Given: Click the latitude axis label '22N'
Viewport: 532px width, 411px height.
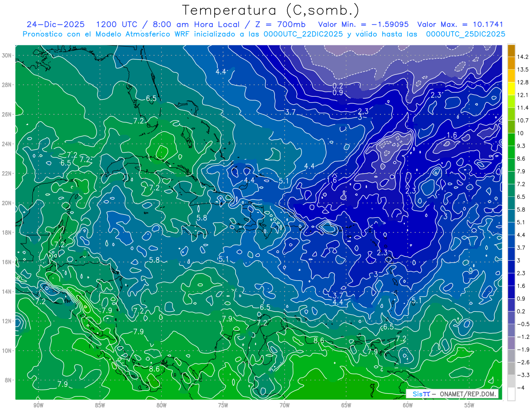Looking at the screenshot, I should tap(7, 173).
